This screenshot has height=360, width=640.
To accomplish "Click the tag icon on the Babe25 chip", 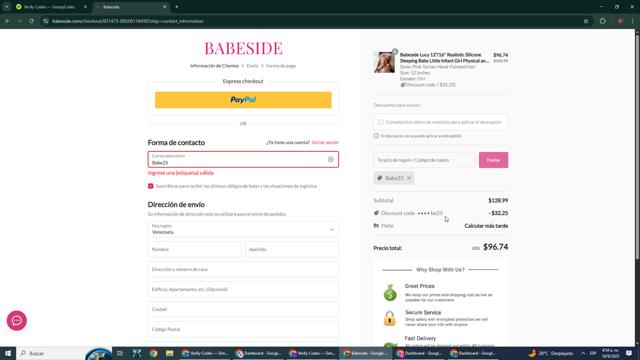I will tap(380, 178).
